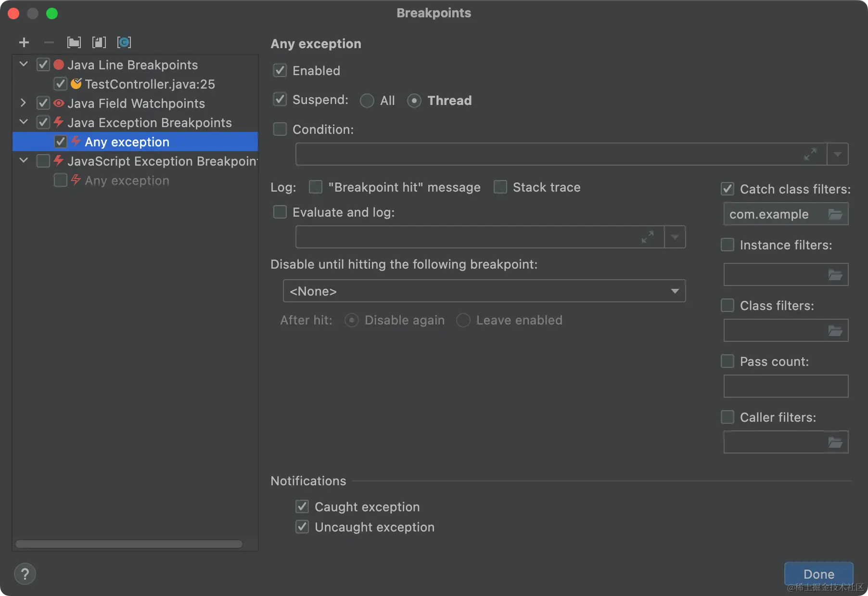Image resolution: width=868 pixels, height=596 pixels.
Task: Click the add breakpoint plus icon
Action: [24, 43]
